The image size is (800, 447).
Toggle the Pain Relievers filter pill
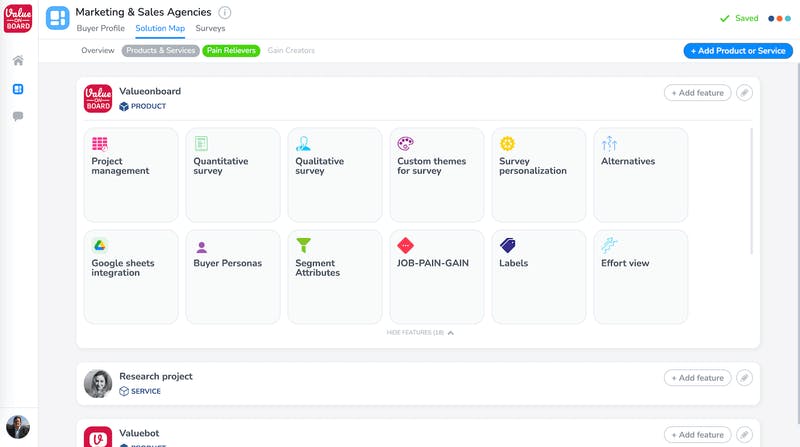(x=231, y=50)
